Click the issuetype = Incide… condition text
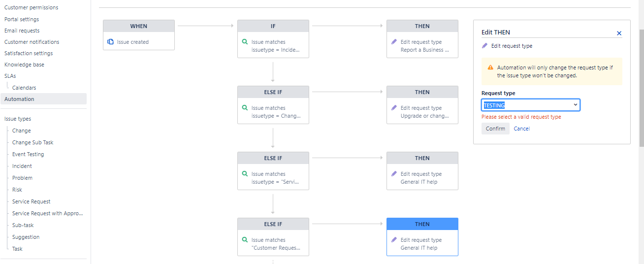The image size is (644, 264). 275,50
